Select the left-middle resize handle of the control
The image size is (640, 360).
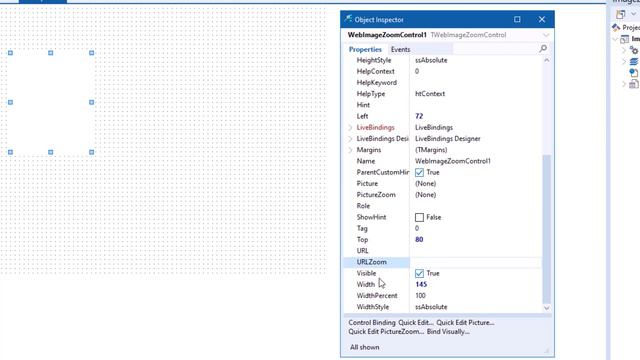tap(10, 102)
